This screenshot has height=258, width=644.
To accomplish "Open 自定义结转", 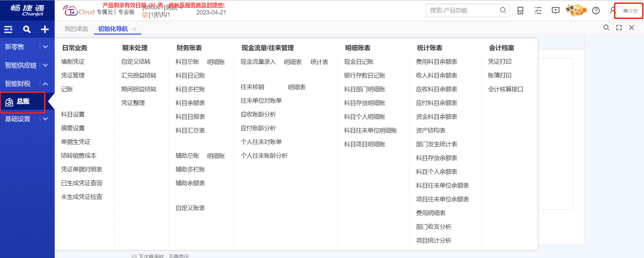I will point(136,62).
